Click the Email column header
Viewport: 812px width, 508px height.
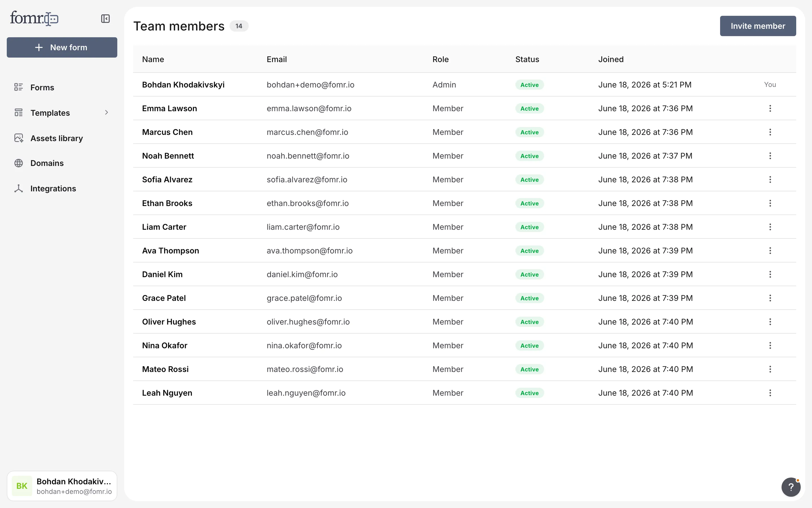277,60
